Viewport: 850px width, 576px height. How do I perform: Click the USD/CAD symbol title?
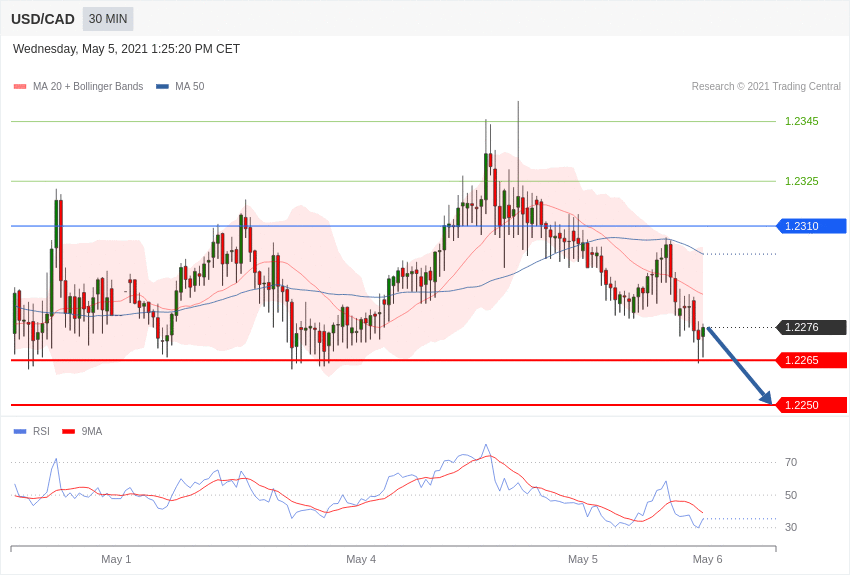43,19
